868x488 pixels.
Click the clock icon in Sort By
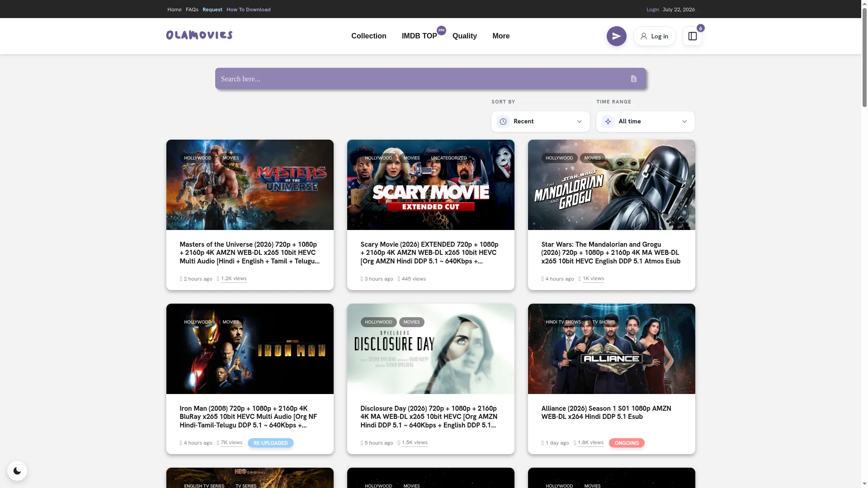coord(503,122)
